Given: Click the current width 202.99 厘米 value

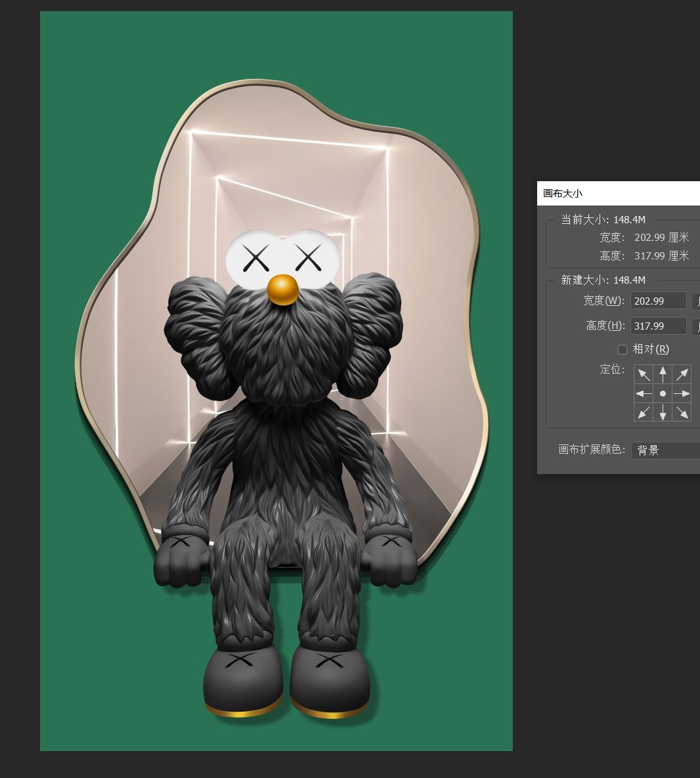Looking at the screenshot, I should pyautogui.click(x=661, y=238).
